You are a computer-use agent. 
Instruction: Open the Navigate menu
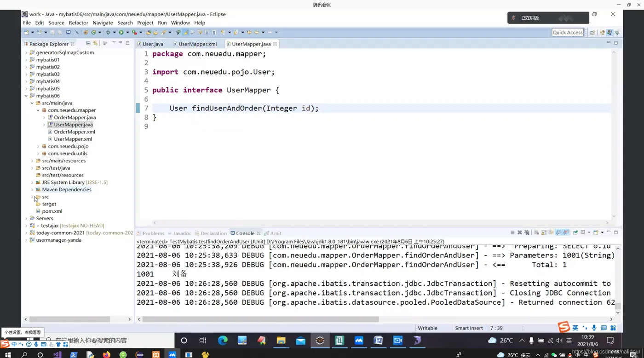click(103, 23)
